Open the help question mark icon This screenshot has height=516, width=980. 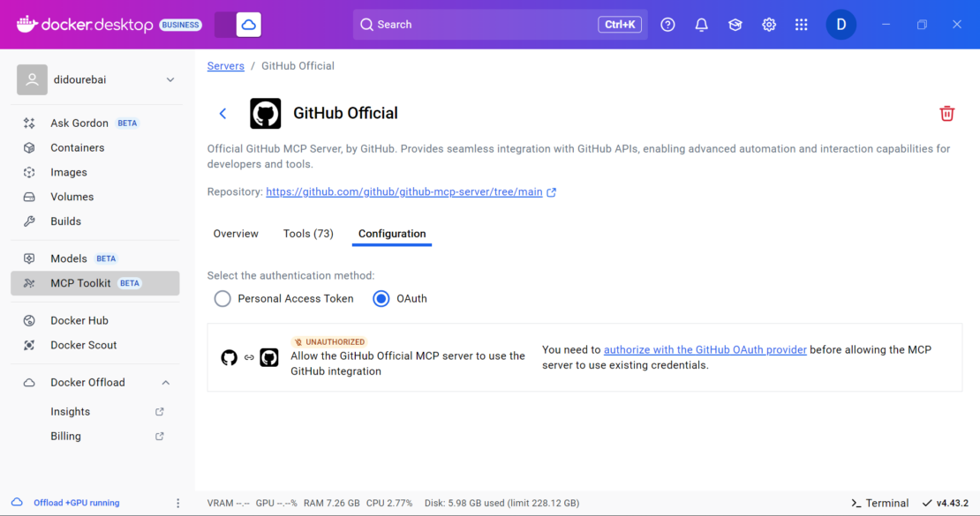(x=667, y=25)
